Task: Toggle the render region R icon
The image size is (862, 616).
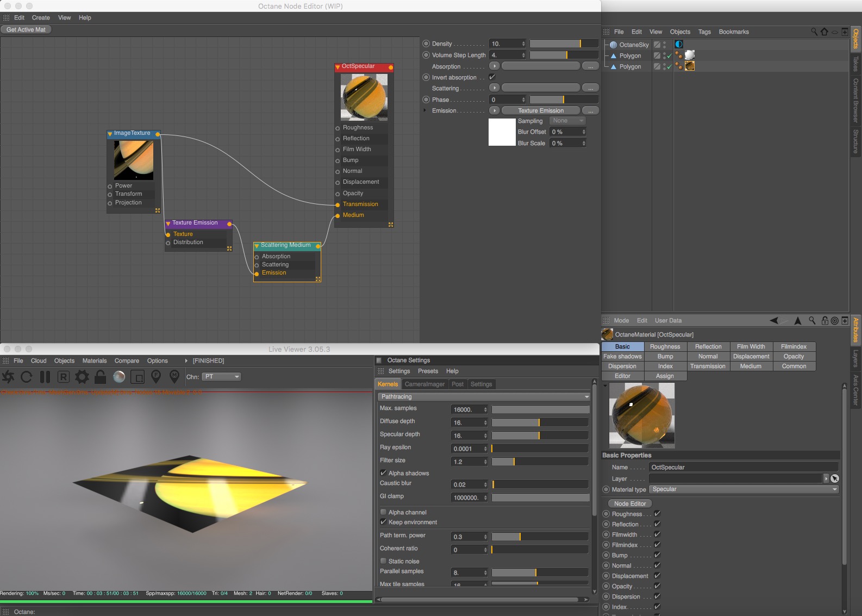Action: point(63,376)
